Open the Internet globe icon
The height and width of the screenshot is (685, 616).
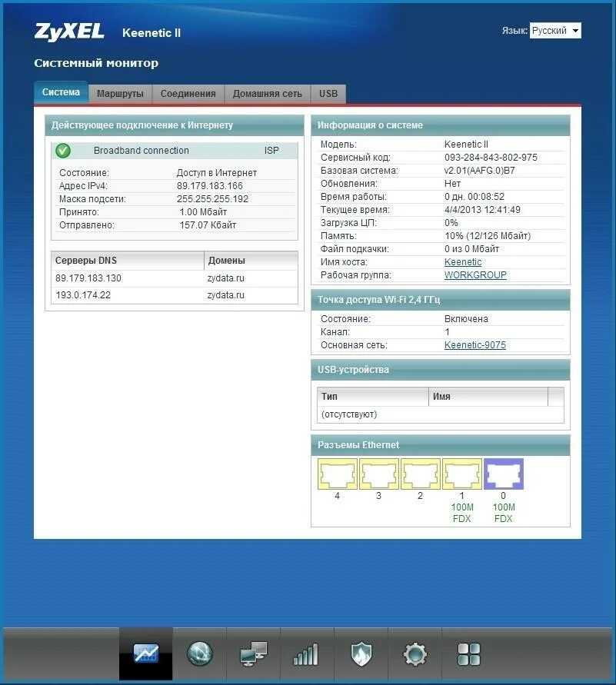click(x=200, y=653)
